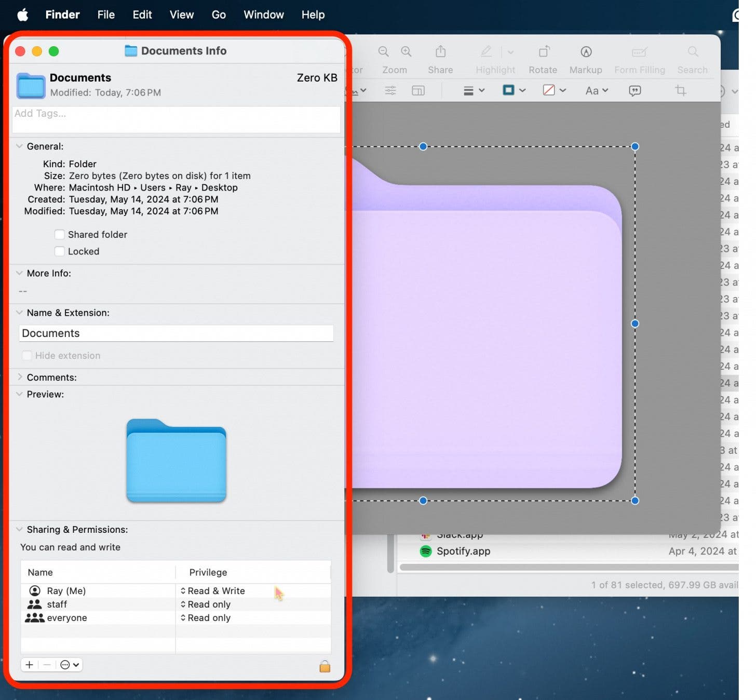Select the Markup pen icon
The height and width of the screenshot is (700, 756).
(585, 52)
